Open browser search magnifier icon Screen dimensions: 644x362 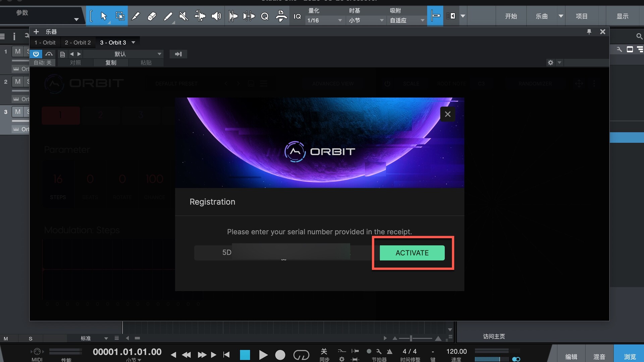639,36
